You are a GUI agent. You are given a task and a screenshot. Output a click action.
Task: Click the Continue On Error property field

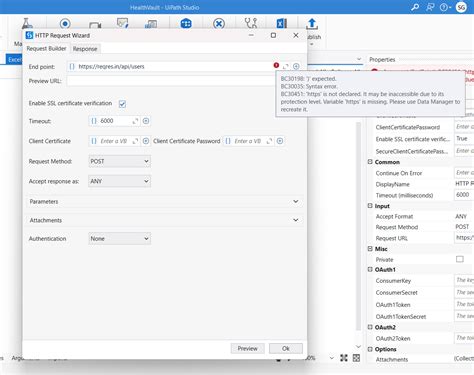[x=464, y=173]
